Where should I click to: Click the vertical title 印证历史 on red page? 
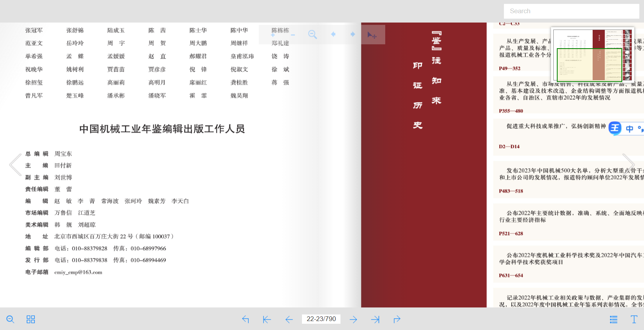click(418, 95)
